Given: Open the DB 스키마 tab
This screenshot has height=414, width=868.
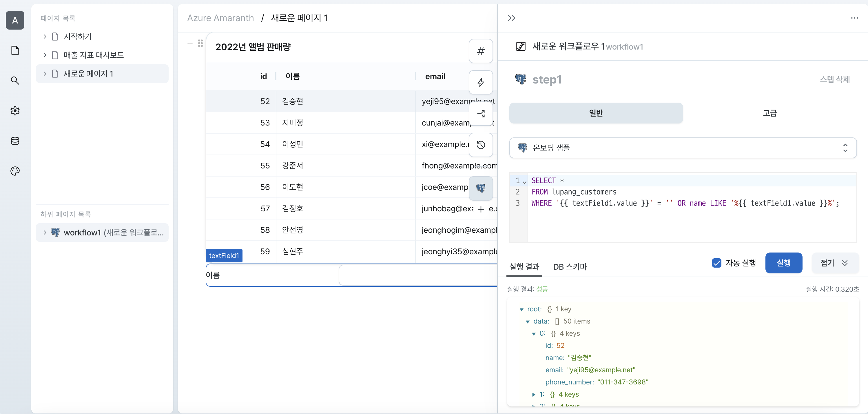Looking at the screenshot, I should tap(570, 267).
